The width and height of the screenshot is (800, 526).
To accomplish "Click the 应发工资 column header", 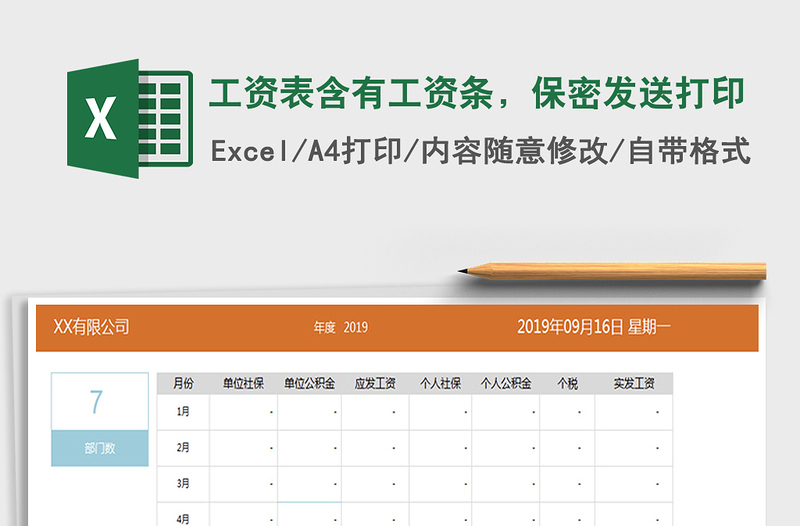I will 376,384.
